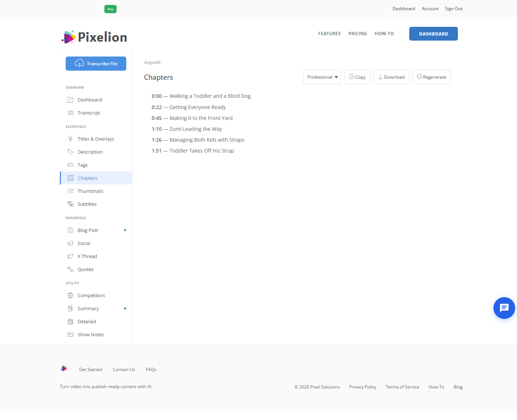Click the Description tag icon

70,152
